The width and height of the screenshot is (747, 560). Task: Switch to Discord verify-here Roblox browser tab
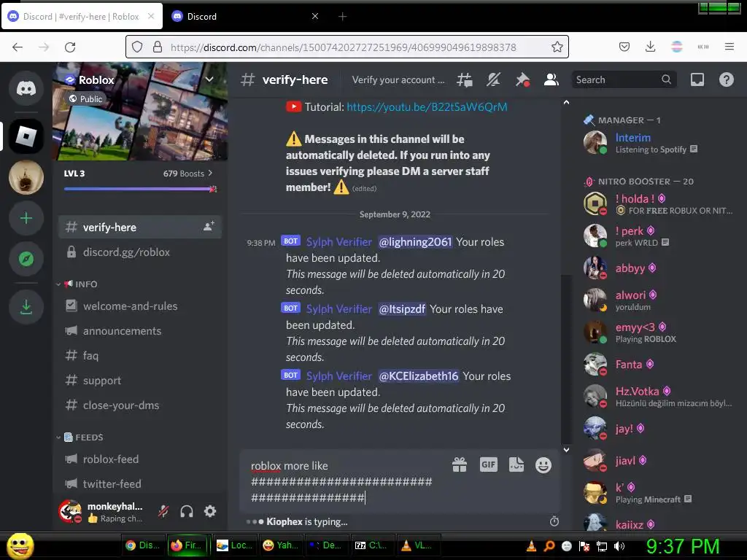82,17
